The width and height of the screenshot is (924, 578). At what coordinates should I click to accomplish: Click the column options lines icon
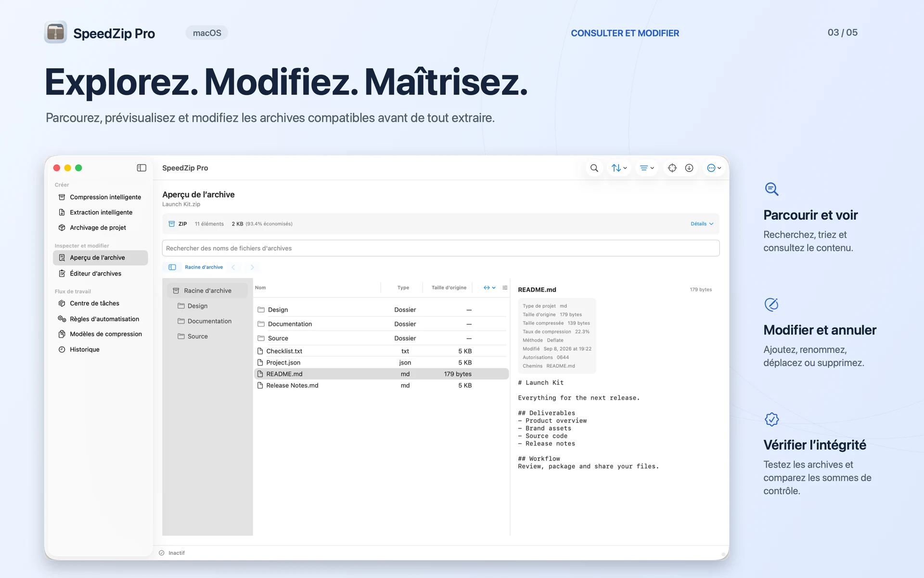coord(505,288)
